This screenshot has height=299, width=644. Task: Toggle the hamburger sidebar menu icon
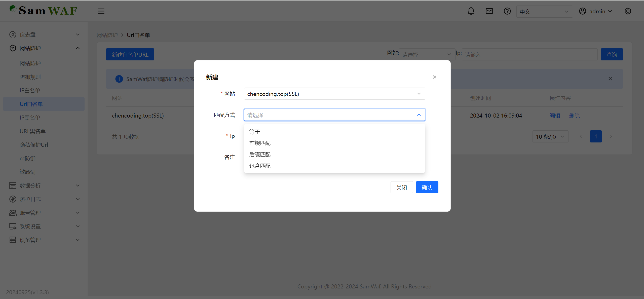[x=101, y=11]
